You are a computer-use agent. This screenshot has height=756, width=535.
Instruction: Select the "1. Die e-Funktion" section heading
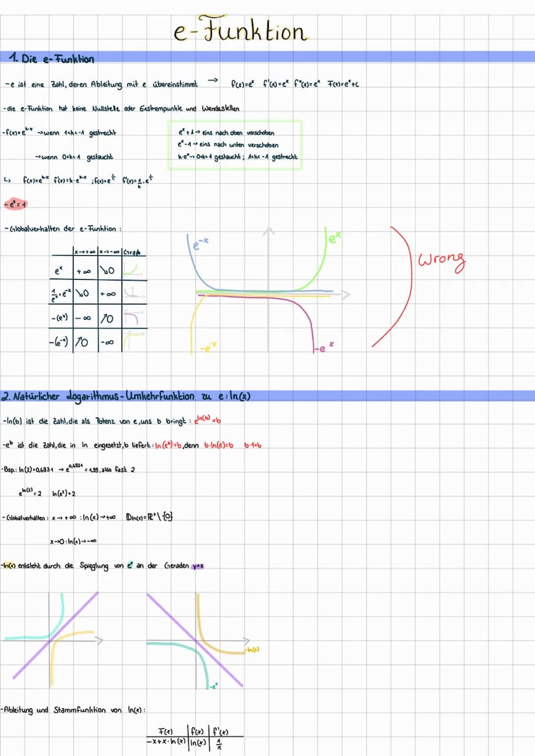(52, 59)
